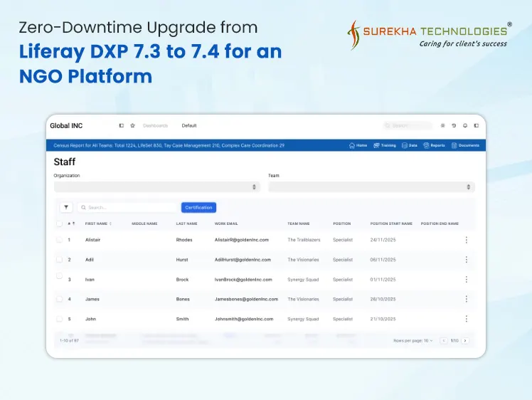Viewport: 532px width, 400px height.
Task: Select the checkbox for Alistair row
Action: (x=59, y=240)
